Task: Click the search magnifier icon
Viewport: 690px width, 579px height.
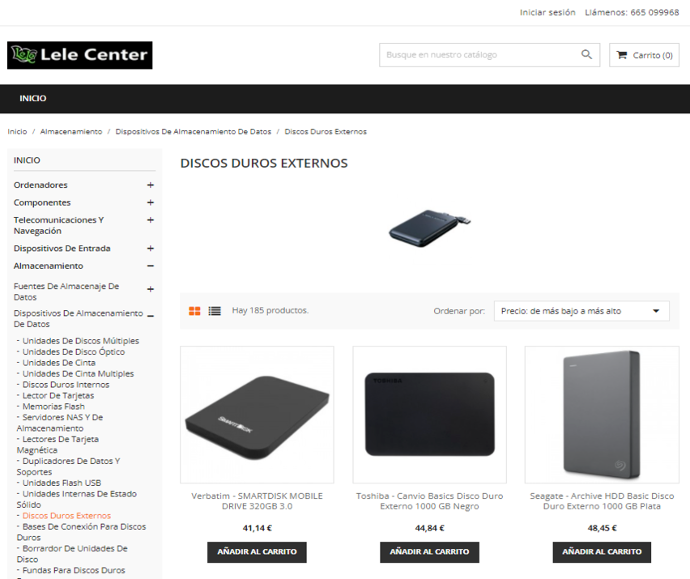Action: click(586, 55)
